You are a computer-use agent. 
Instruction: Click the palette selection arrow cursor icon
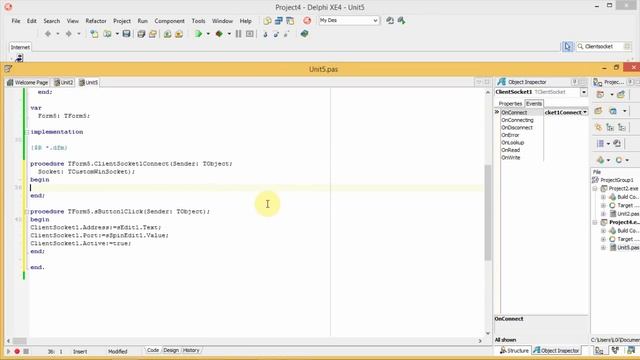567,47
